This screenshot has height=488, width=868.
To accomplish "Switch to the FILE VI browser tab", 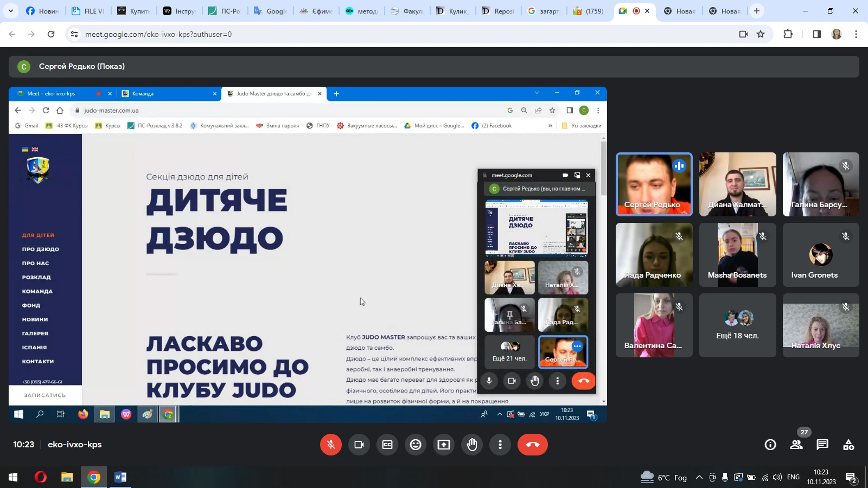I will tap(88, 11).
